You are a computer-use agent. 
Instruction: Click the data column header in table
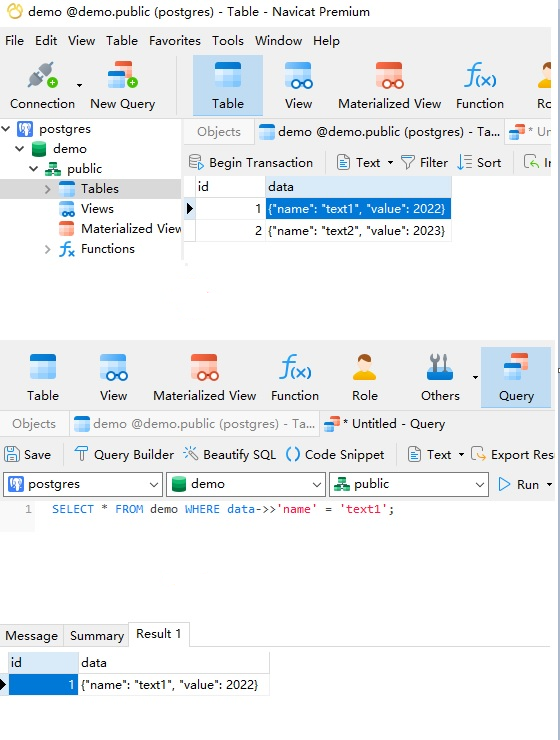358,187
